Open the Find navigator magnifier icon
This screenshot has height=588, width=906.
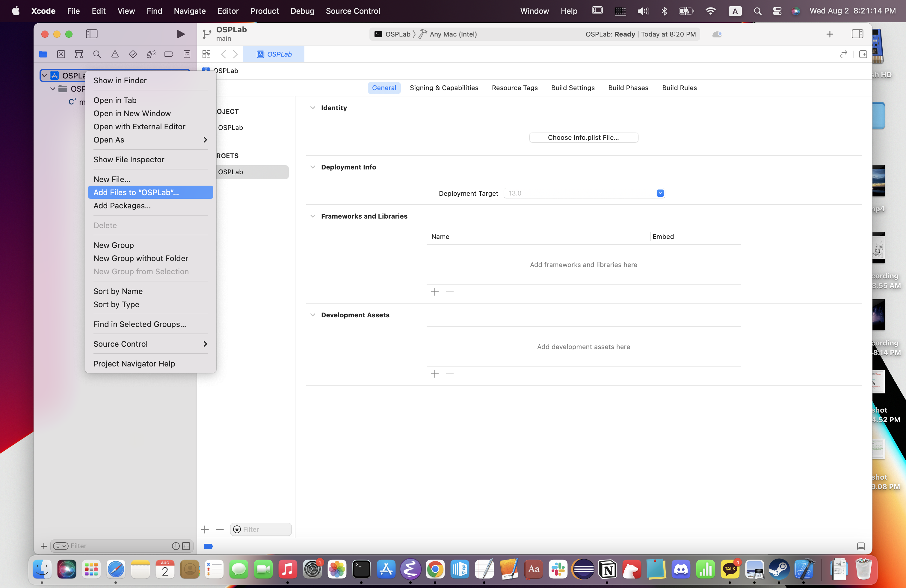97,54
